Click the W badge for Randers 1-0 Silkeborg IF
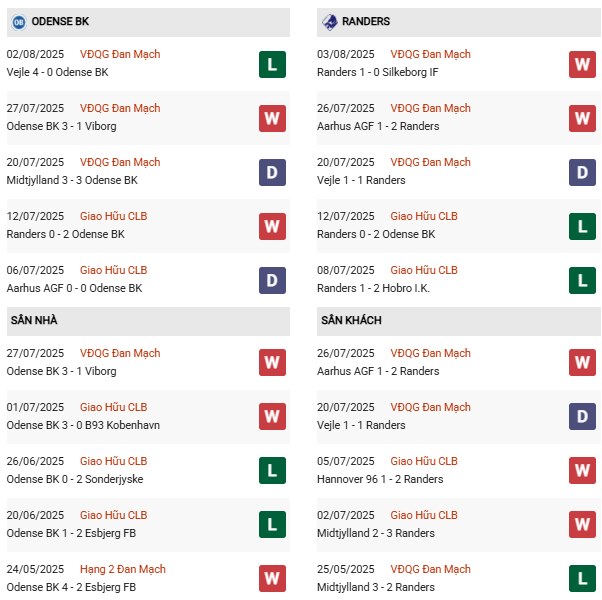 (582, 64)
